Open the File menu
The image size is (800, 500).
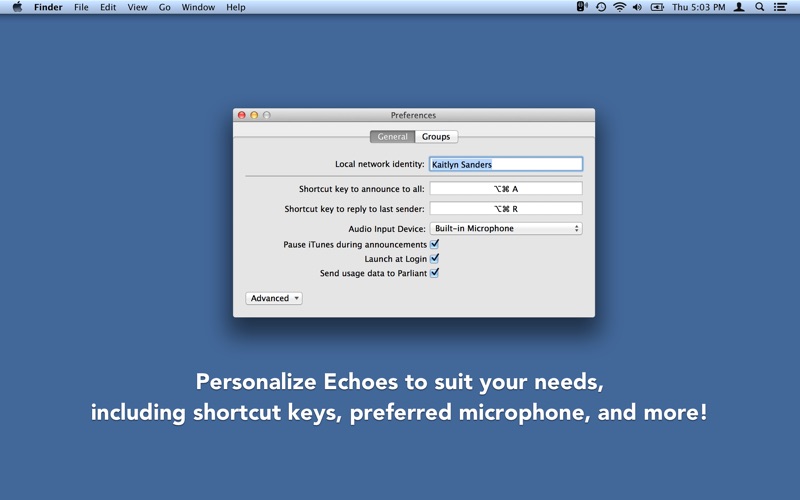pyautogui.click(x=81, y=7)
